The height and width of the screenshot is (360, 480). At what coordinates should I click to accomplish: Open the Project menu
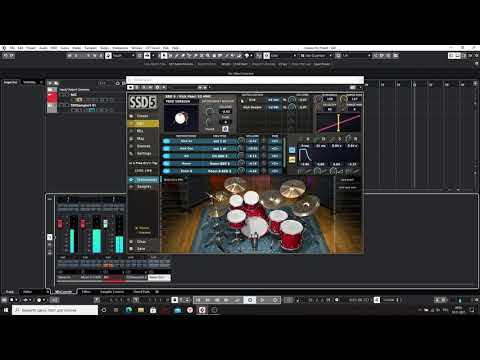31,48
